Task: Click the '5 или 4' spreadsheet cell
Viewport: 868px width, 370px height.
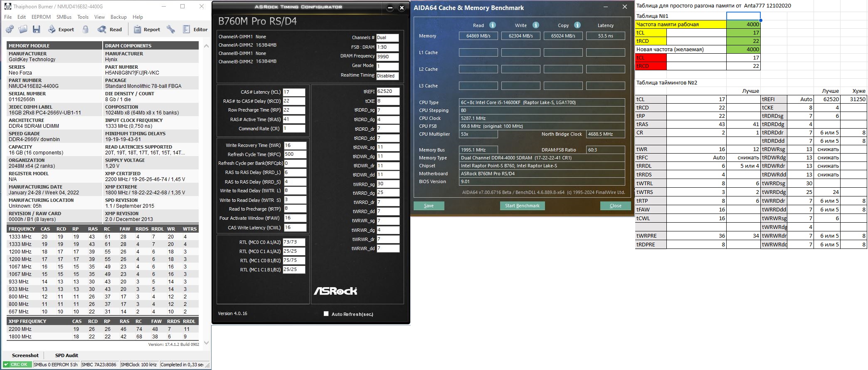Action: click(x=744, y=166)
